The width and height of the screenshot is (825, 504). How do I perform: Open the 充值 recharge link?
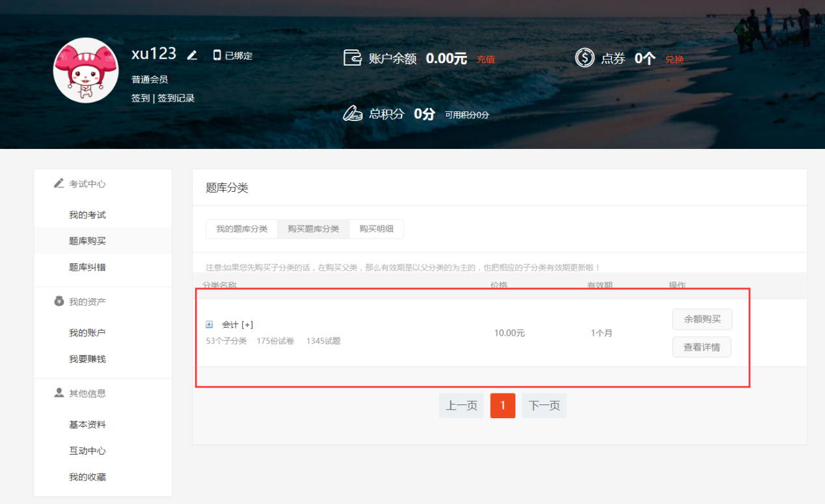(x=485, y=59)
